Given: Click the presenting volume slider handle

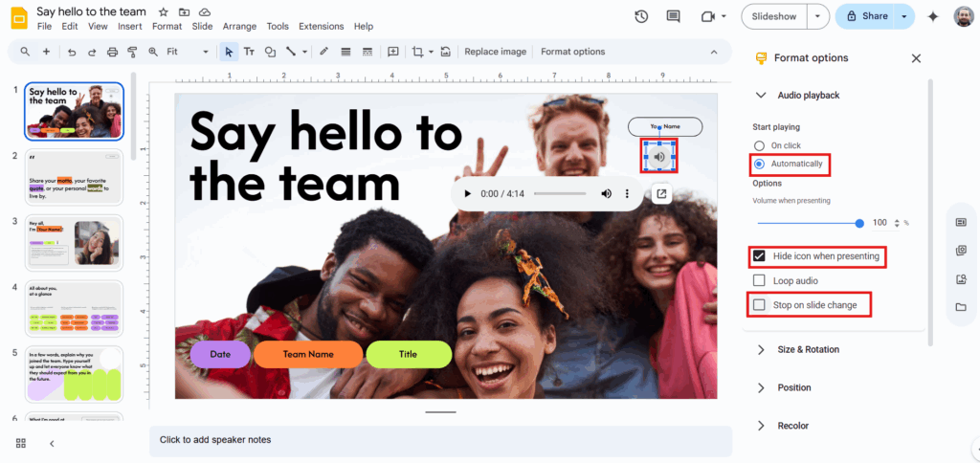Looking at the screenshot, I should pos(859,223).
